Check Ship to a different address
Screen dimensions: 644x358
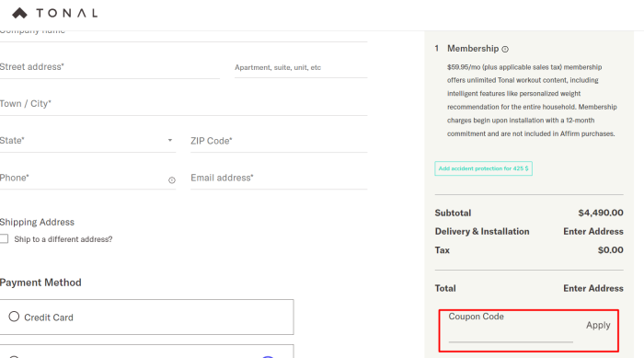tap(4, 238)
